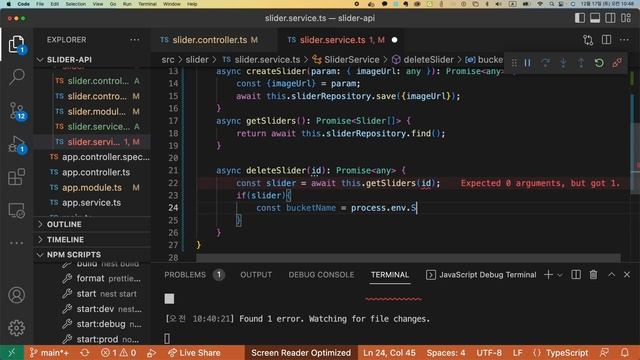Open errors and warnings count in status bar
The width and height of the screenshot is (640, 360).
pyautogui.click(x=118, y=353)
